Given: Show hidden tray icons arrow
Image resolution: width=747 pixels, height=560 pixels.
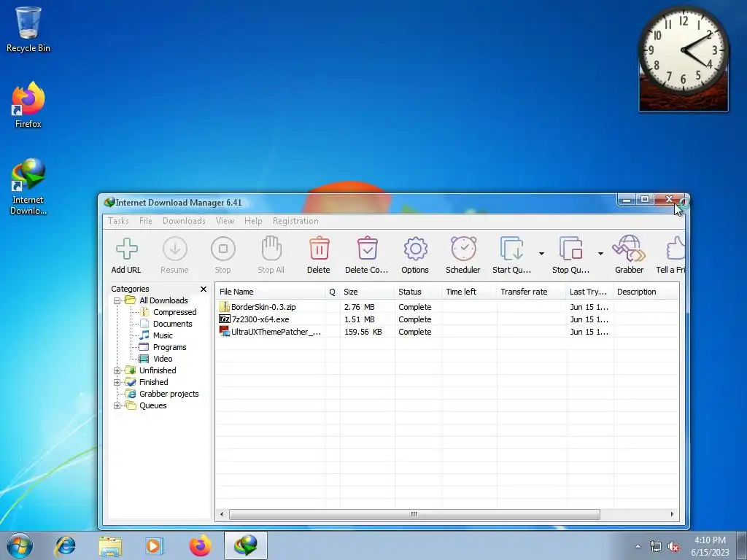Looking at the screenshot, I should (x=638, y=547).
